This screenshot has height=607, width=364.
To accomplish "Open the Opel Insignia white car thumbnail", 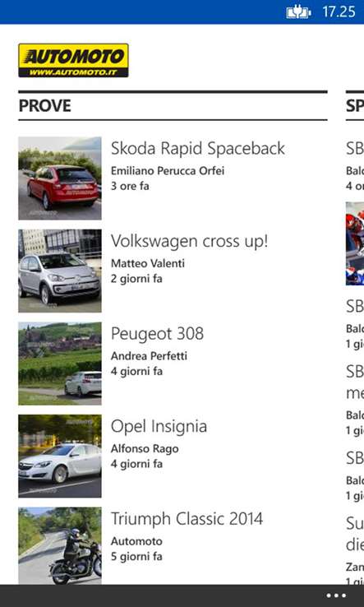I will point(60,456).
